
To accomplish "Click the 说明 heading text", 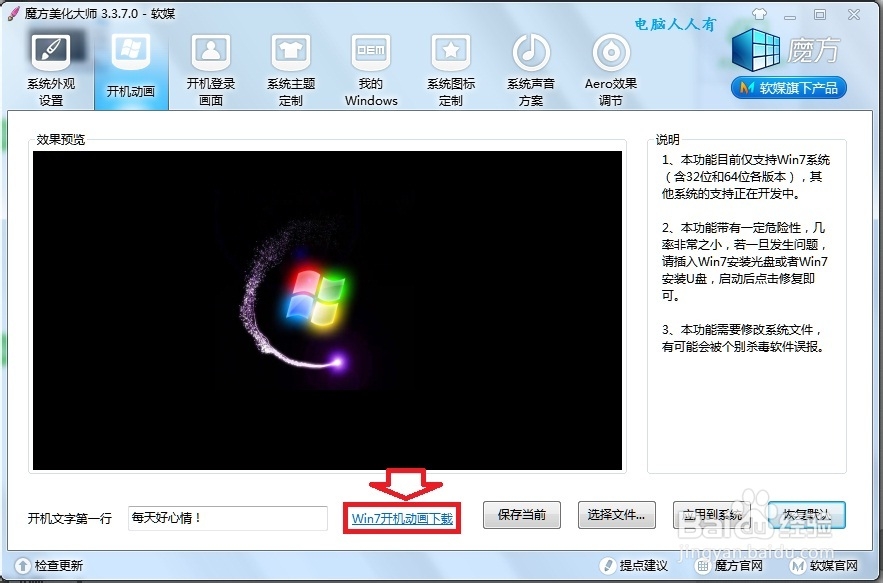I will point(667,140).
